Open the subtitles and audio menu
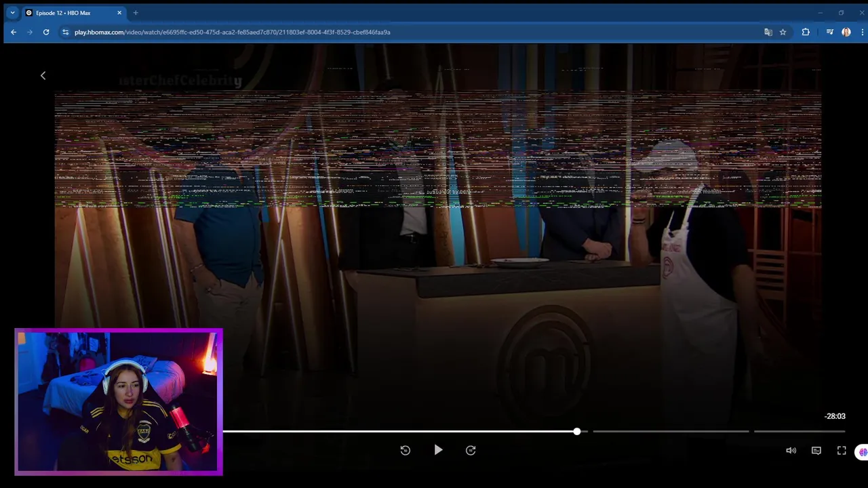Viewport: 868px width, 488px height. [816, 451]
